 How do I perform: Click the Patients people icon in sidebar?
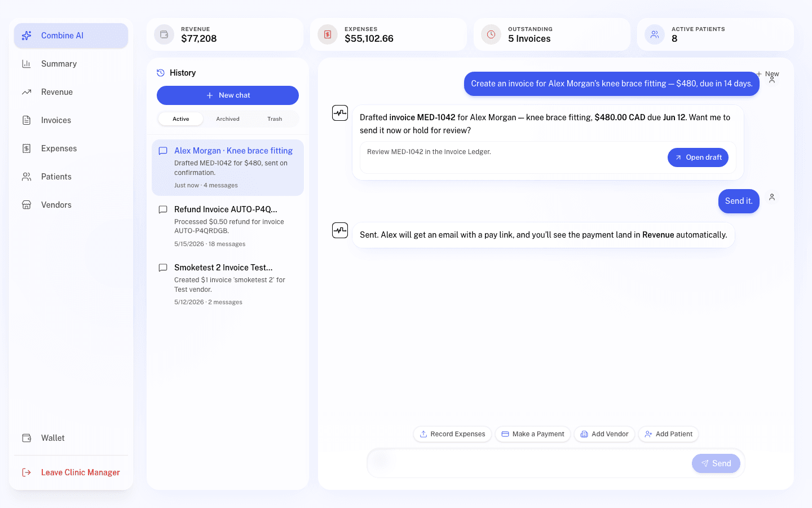(x=27, y=177)
